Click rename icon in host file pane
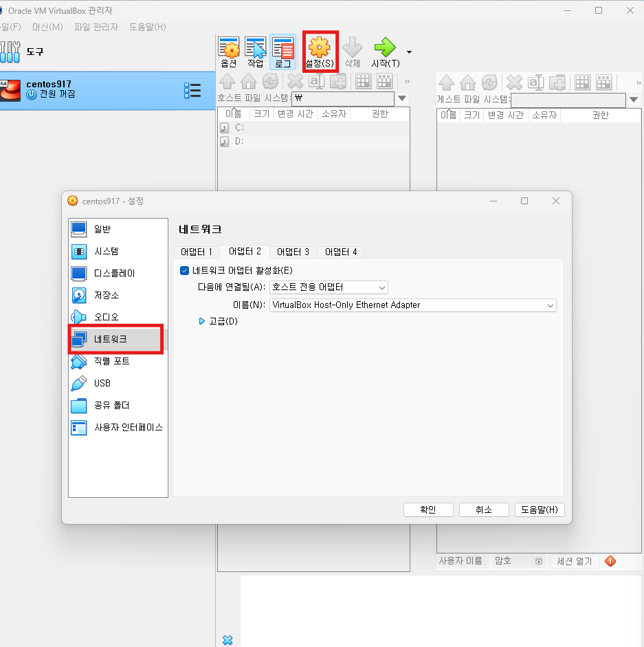 pyautogui.click(x=316, y=81)
